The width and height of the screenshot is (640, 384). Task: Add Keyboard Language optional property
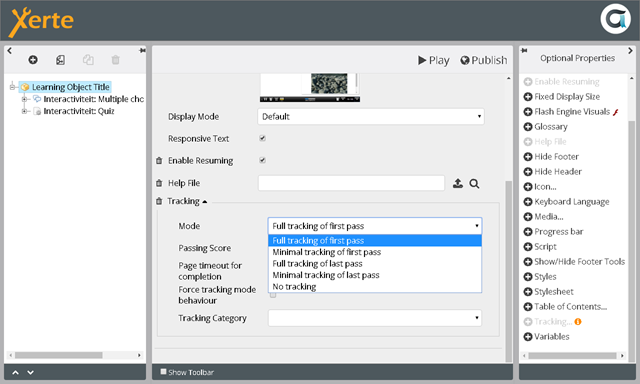point(567,202)
